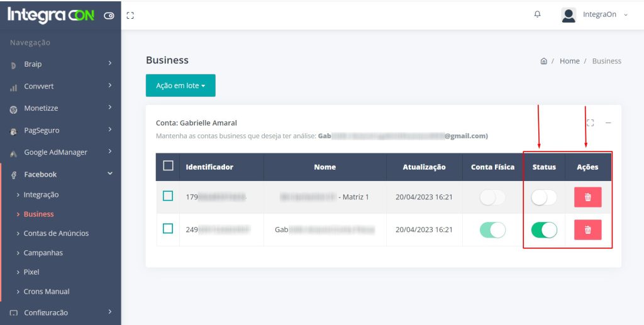Viewport: 644px width, 325px height.
Task: Enable Status toggle for Matriz 1 row
Action: 544,198
